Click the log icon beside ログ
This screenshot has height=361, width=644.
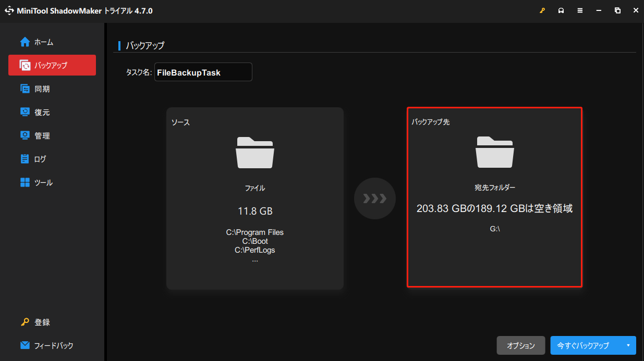click(25, 159)
